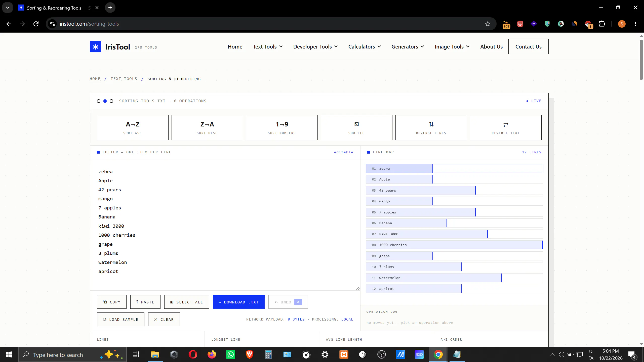Open Settings gear from the taskbar
The image size is (644, 362).
(x=325, y=355)
